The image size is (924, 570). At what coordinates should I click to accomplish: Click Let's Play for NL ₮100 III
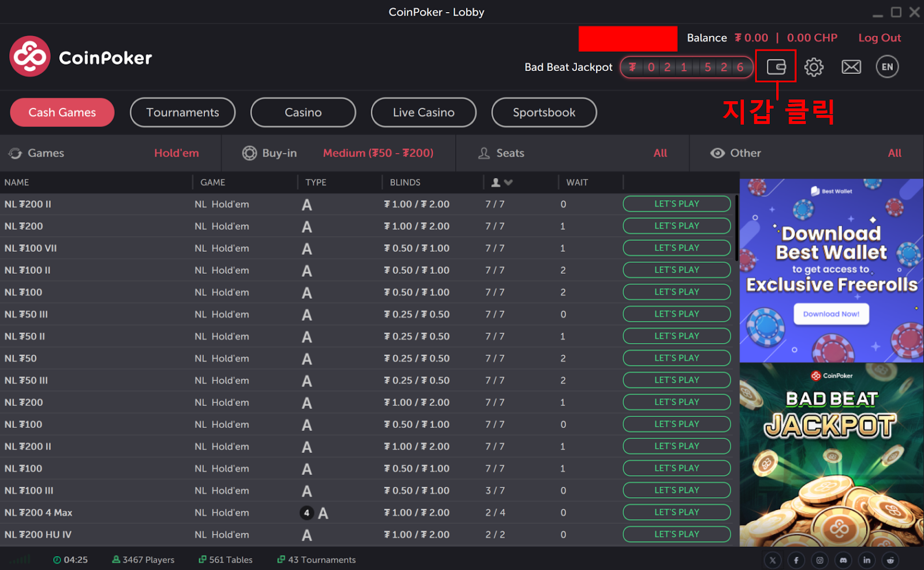click(677, 490)
